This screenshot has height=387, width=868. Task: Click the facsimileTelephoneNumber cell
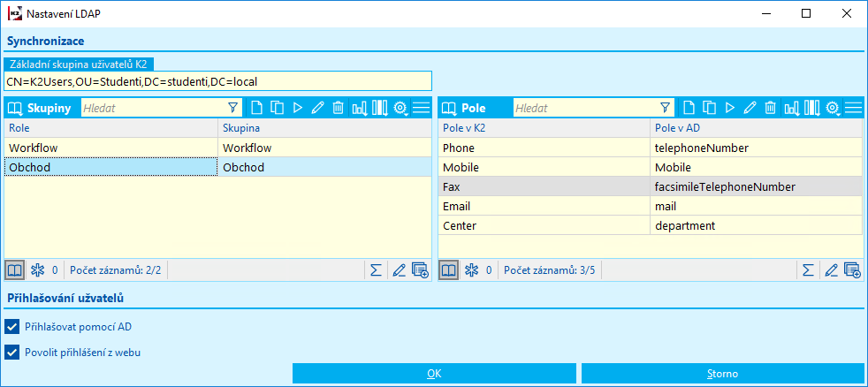tap(757, 186)
